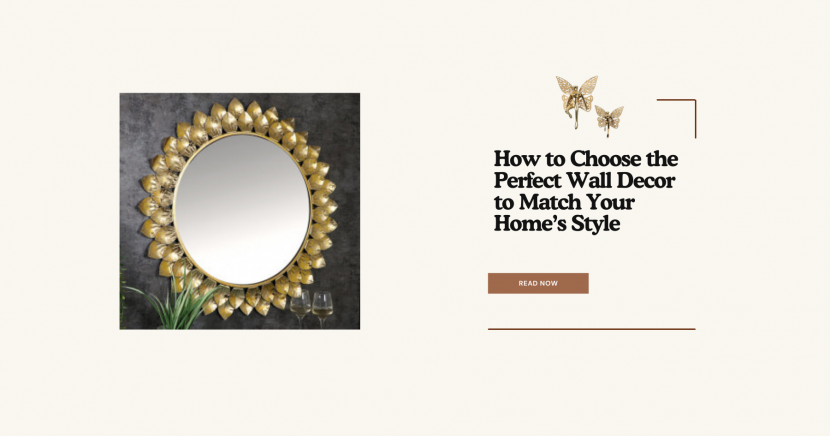Click the right wine glass in photo
The height and width of the screenshot is (436, 830).
pyautogui.click(x=322, y=308)
